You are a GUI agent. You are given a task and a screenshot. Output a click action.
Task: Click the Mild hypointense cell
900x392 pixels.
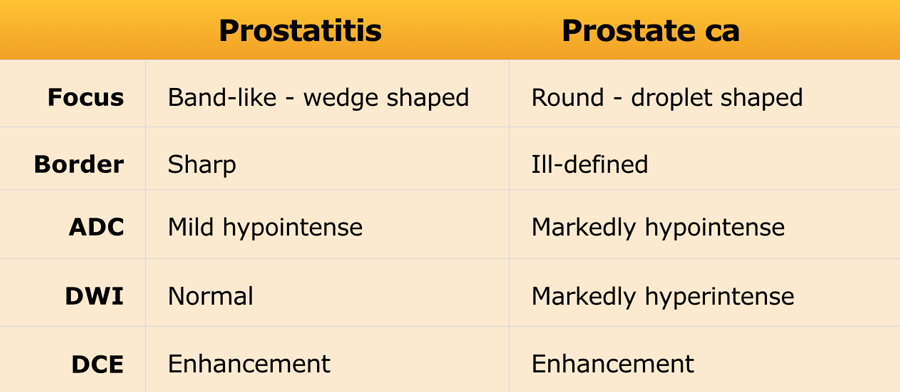pyautogui.click(x=265, y=228)
